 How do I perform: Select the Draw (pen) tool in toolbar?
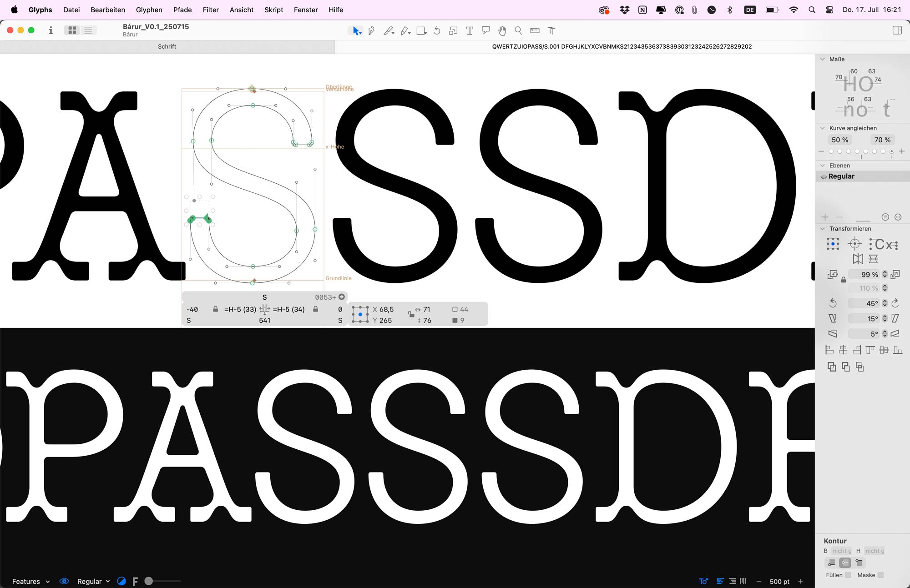click(372, 31)
